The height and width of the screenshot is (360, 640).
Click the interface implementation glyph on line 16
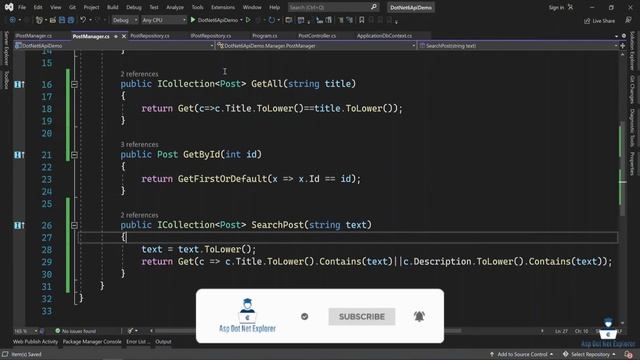[x=19, y=84]
